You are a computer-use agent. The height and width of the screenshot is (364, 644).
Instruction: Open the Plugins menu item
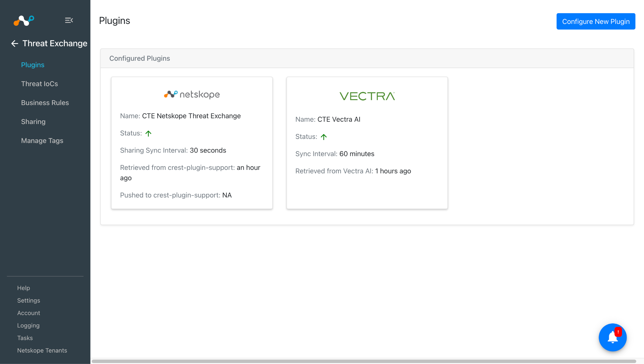point(33,65)
